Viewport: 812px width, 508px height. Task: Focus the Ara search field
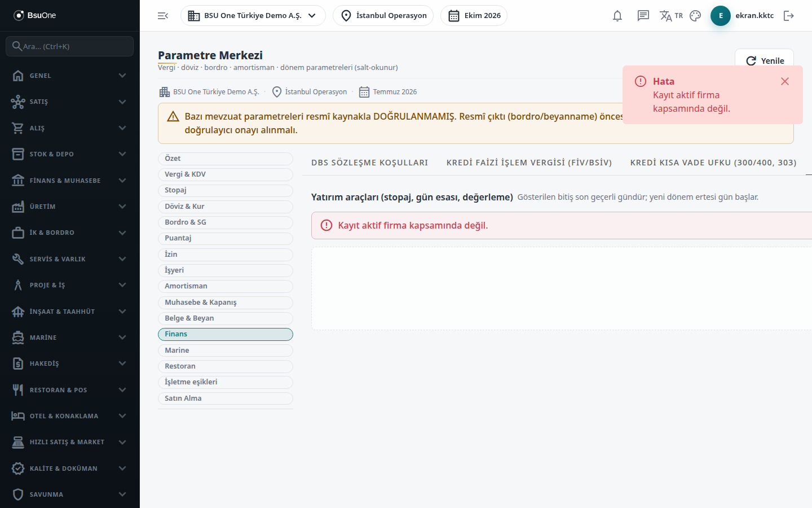(70, 46)
